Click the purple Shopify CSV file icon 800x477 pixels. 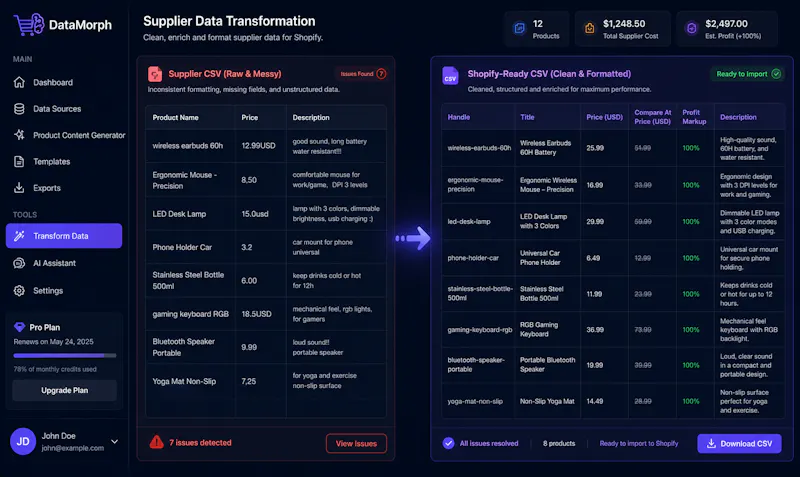coord(451,76)
